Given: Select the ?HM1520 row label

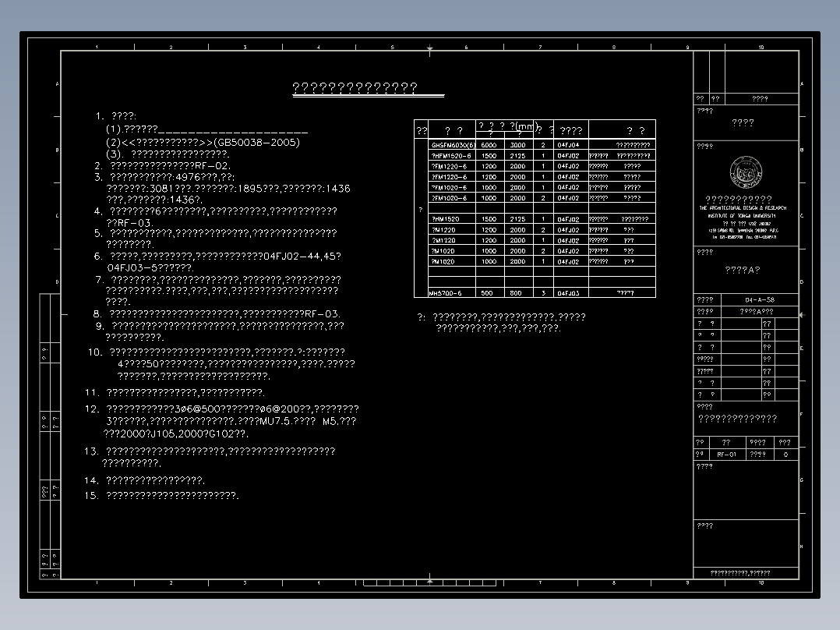Looking at the screenshot, I should (446, 219).
